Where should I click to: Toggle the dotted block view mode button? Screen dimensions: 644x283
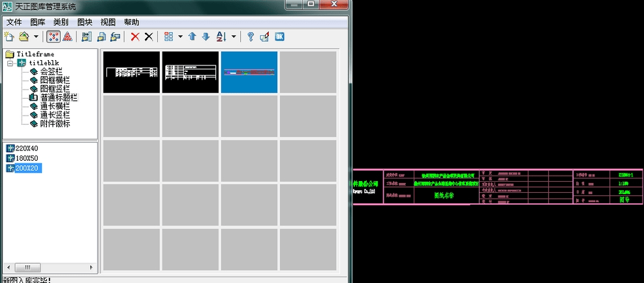coord(54,37)
